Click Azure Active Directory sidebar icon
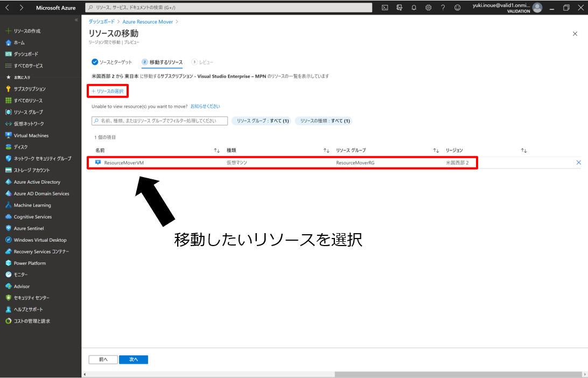This screenshot has width=588, height=378. click(8, 182)
